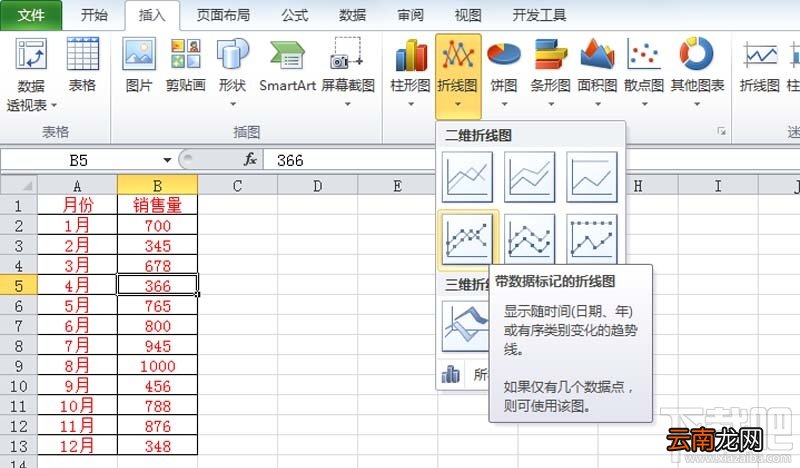Image resolution: width=800 pixels, height=468 pixels.
Task: Expand the Bar chart dropdown arrow
Action: click(x=551, y=104)
